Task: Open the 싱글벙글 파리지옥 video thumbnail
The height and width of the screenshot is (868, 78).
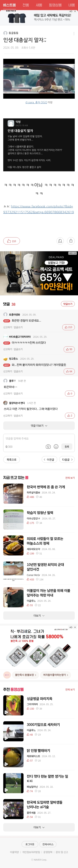Action: click(x=14, y=705)
